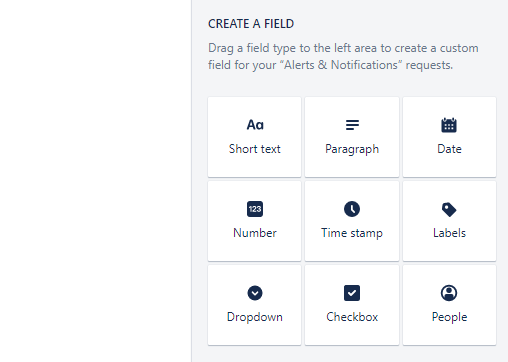Select the Paragraph lines icon

352,125
